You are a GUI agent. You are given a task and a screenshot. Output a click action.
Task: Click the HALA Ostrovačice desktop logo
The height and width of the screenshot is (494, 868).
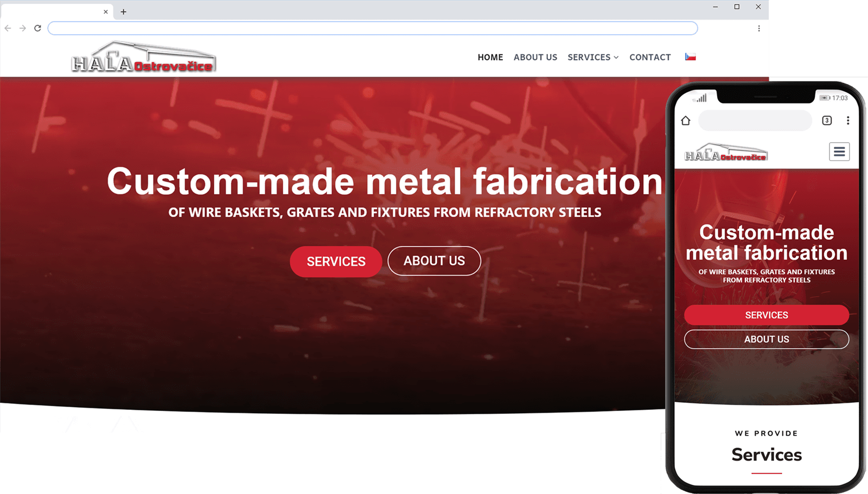(x=144, y=57)
